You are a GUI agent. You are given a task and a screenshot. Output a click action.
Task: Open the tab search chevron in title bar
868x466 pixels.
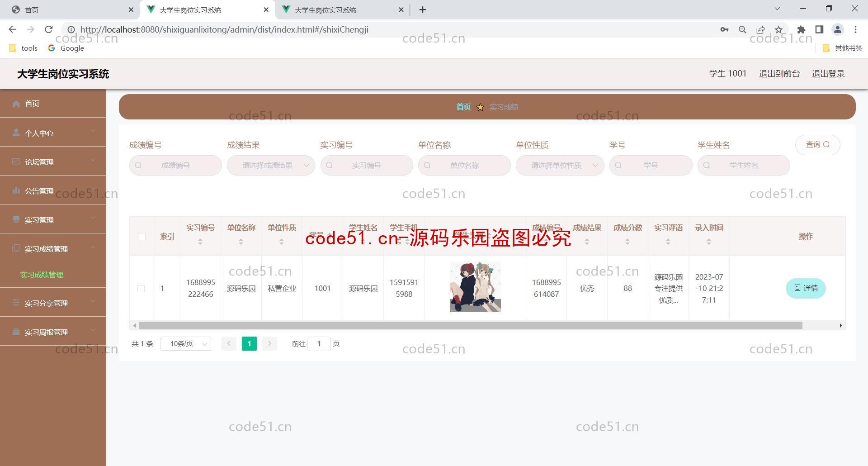click(778, 9)
